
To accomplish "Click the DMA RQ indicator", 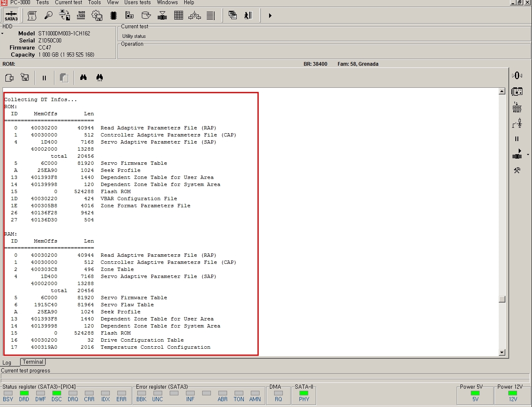I will click(x=278, y=393).
